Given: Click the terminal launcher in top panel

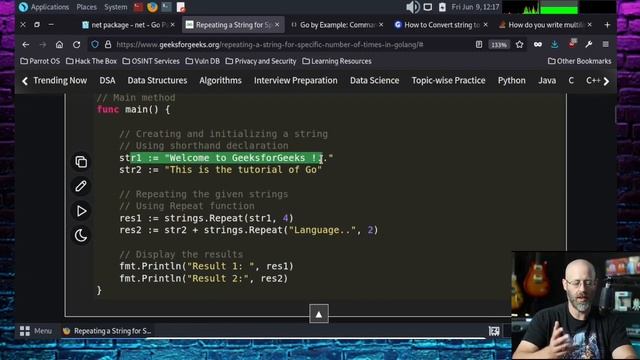Looking at the screenshot, I should [x=166, y=7].
